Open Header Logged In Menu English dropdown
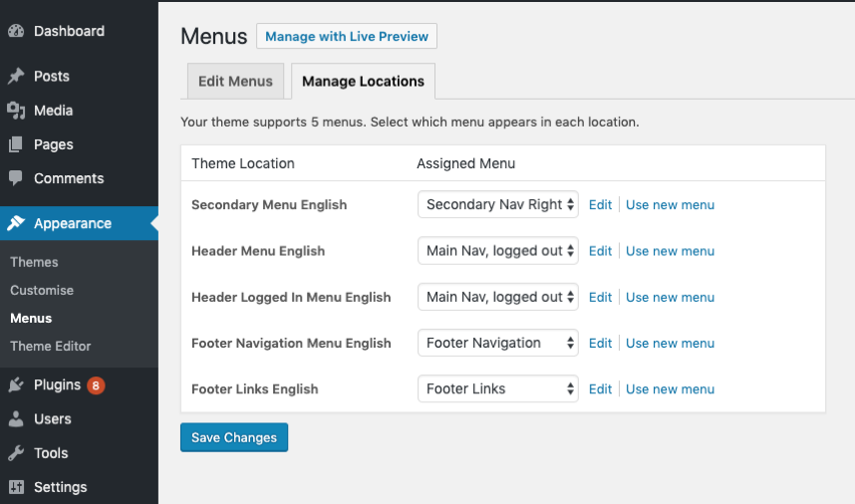 (498, 297)
